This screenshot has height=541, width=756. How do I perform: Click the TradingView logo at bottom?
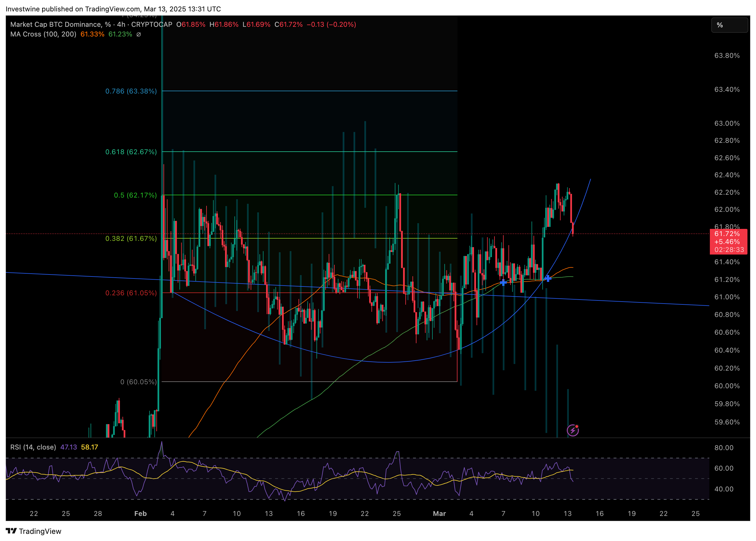[34, 531]
